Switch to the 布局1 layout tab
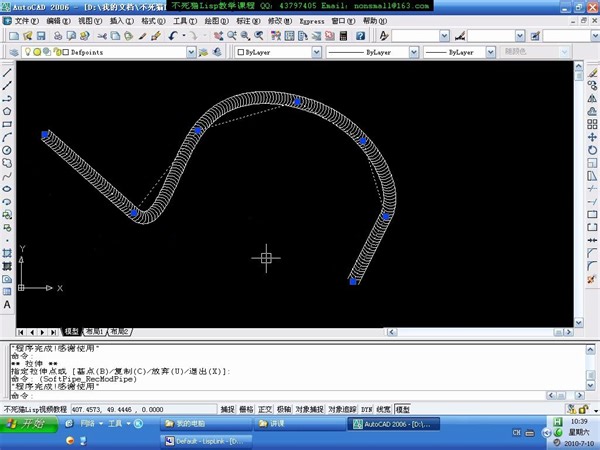The width and height of the screenshot is (600, 450). 95,332
